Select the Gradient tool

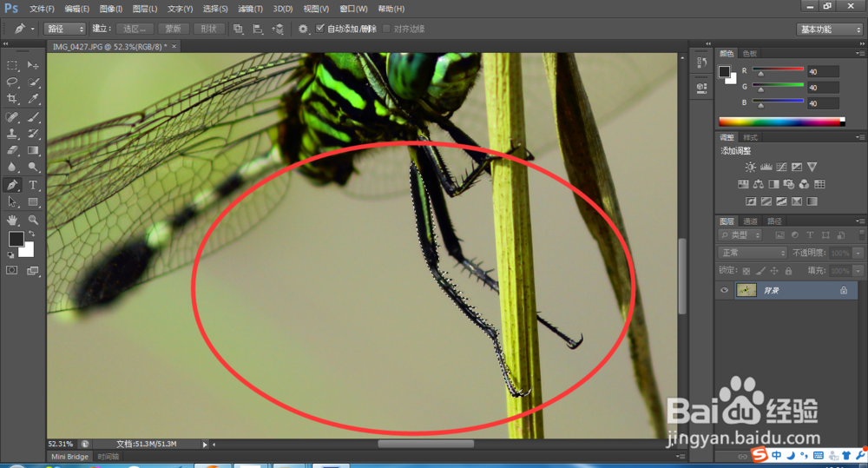coord(33,150)
